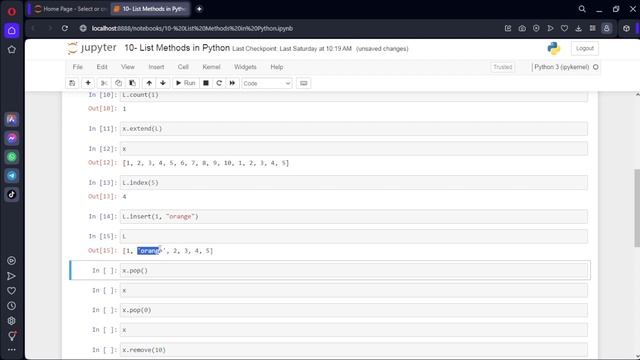Open WhatsApp in the sidebar
The image size is (640, 360).
pyautogui.click(x=11, y=157)
